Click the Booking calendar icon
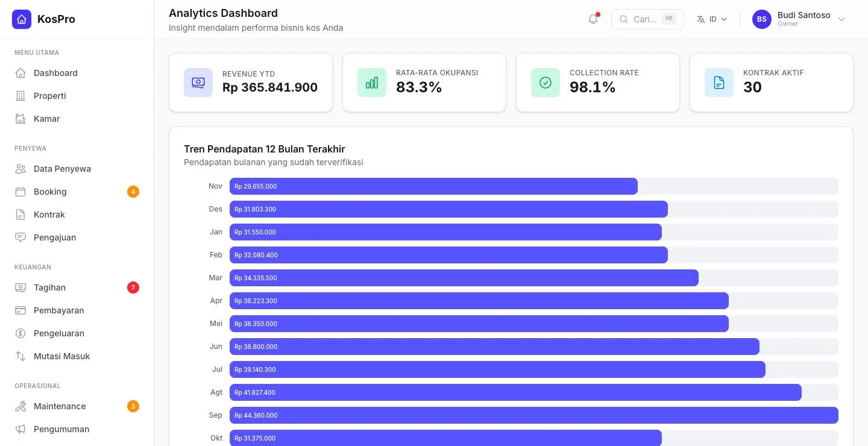Viewport: 868px width, 446px height. [20, 192]
